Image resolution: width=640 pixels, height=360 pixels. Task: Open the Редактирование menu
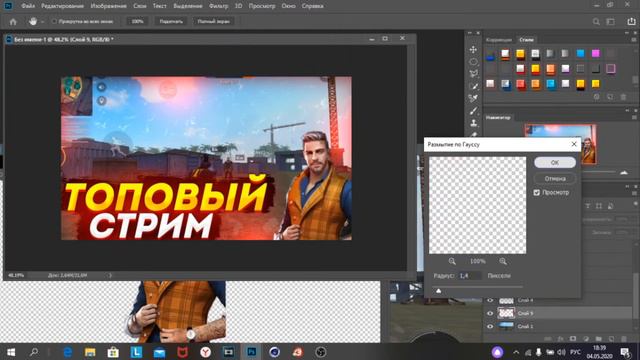[62, 6]
